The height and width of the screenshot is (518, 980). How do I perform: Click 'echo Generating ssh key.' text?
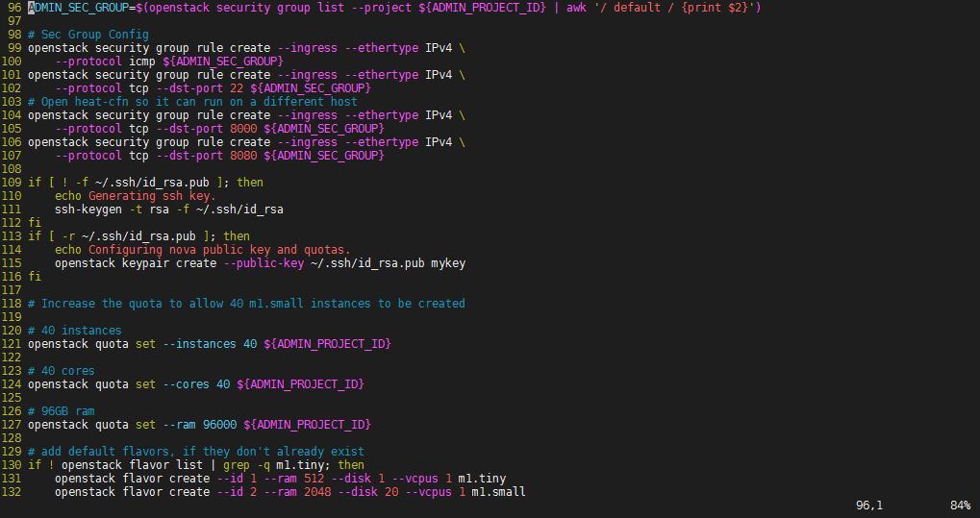click(135, 196)
